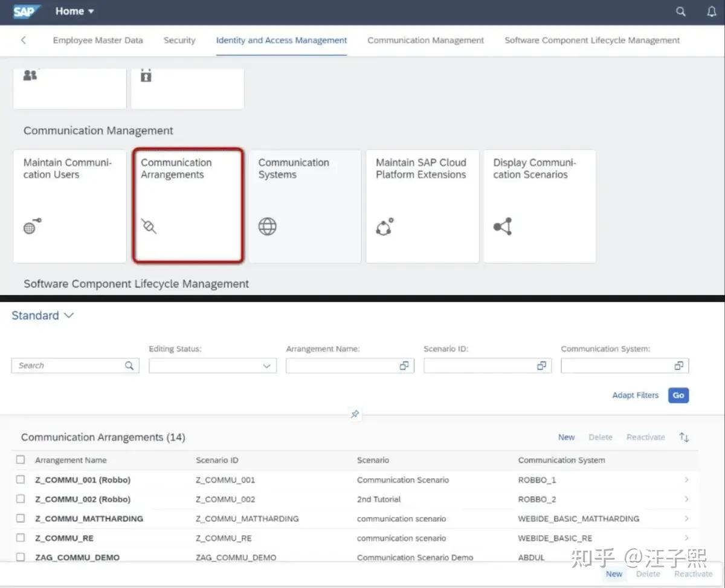Open Communication Systems tile

click(x=305, y=206)
